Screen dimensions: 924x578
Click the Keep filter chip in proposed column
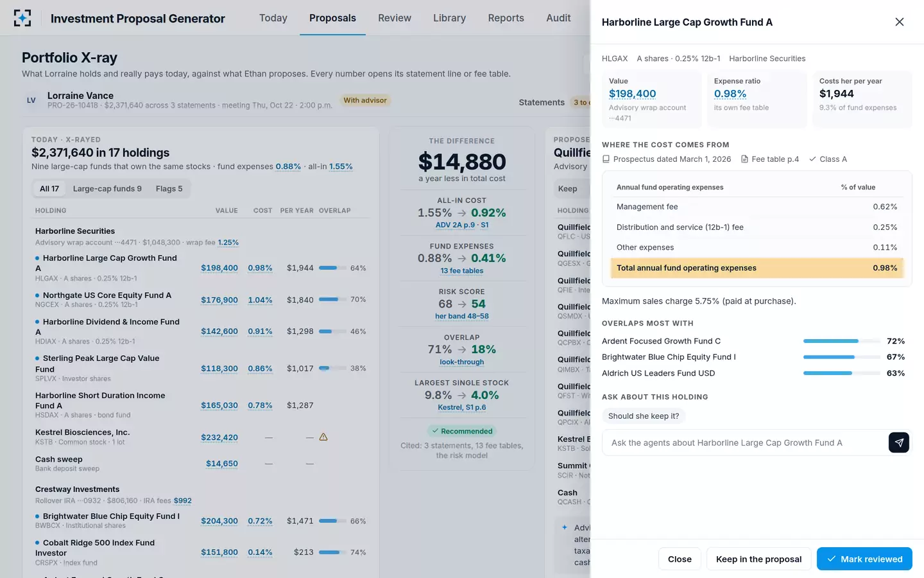click(567, 189)
